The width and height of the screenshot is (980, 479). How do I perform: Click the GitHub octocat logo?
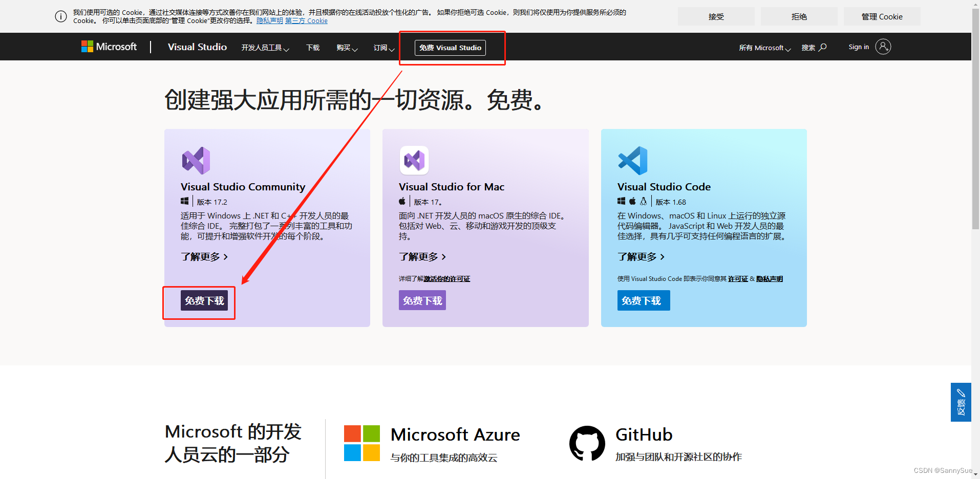click(587, 443)
